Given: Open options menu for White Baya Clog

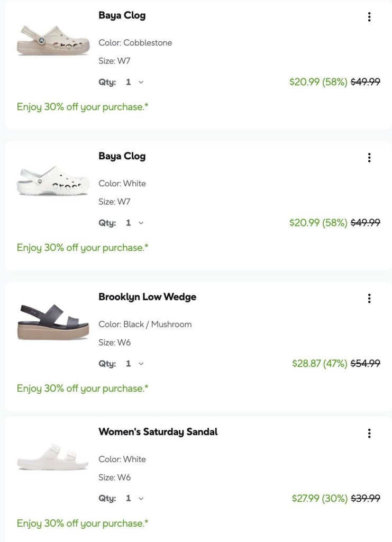Looking at the screenshot, I should pyautogui.click(x=369, y=158).
